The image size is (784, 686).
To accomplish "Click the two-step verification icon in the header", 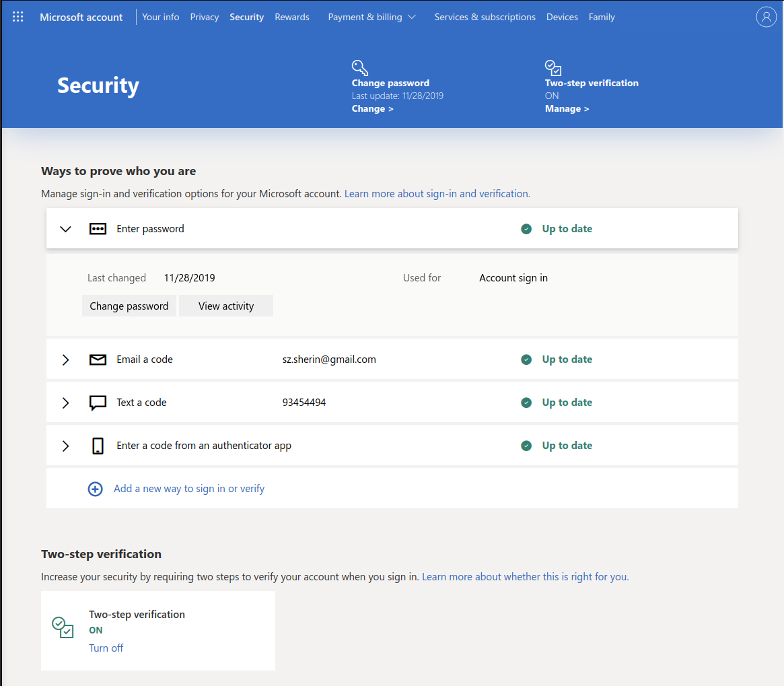I will click(553, 67).
